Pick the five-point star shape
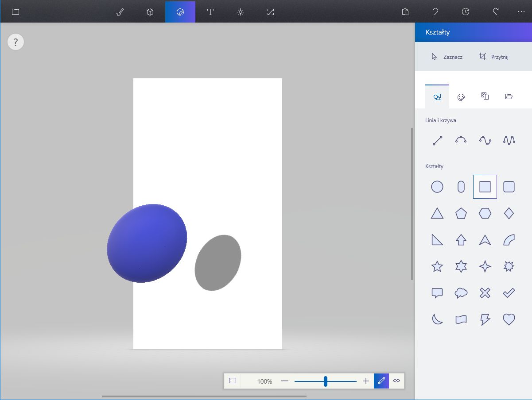Screen dimensions: 532x400 click(437, 266)
